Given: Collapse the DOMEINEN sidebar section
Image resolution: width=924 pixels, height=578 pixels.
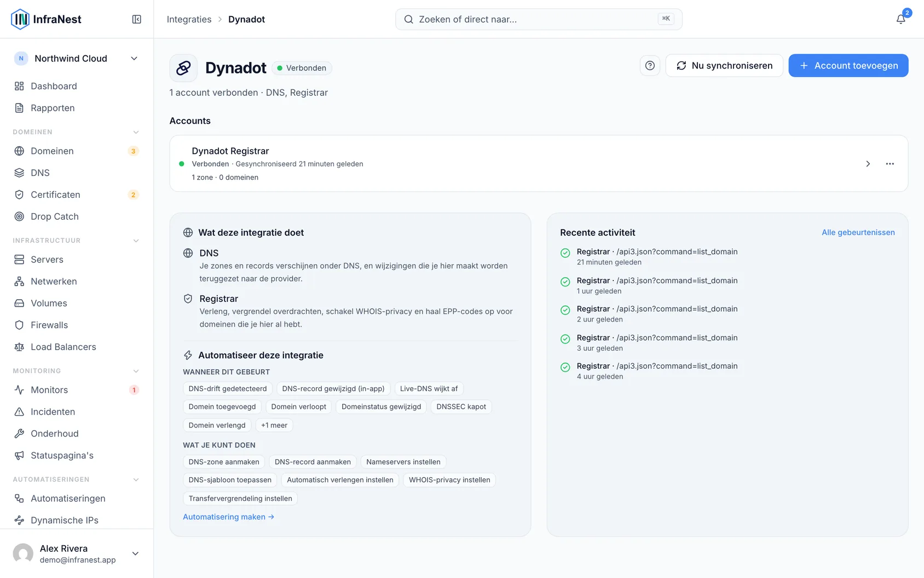Looking at the screenshot, I should pyautogui.click(x=136, y=132).
